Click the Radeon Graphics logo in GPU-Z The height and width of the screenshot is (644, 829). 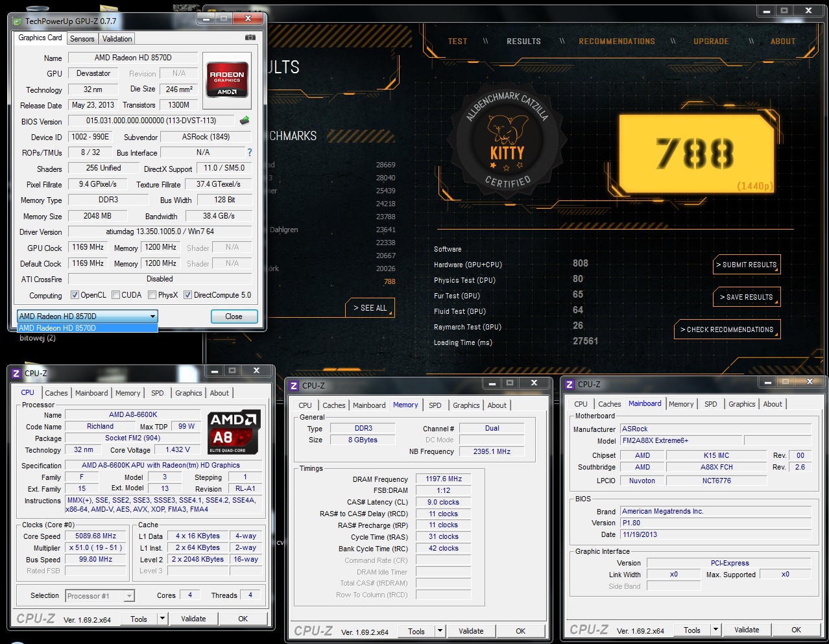point(227,79)
